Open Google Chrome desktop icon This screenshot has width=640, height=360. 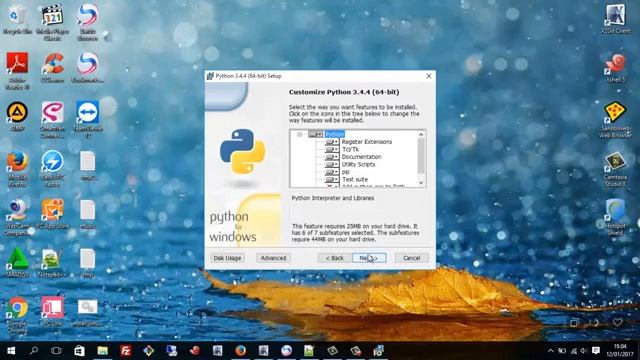[17, 315]
